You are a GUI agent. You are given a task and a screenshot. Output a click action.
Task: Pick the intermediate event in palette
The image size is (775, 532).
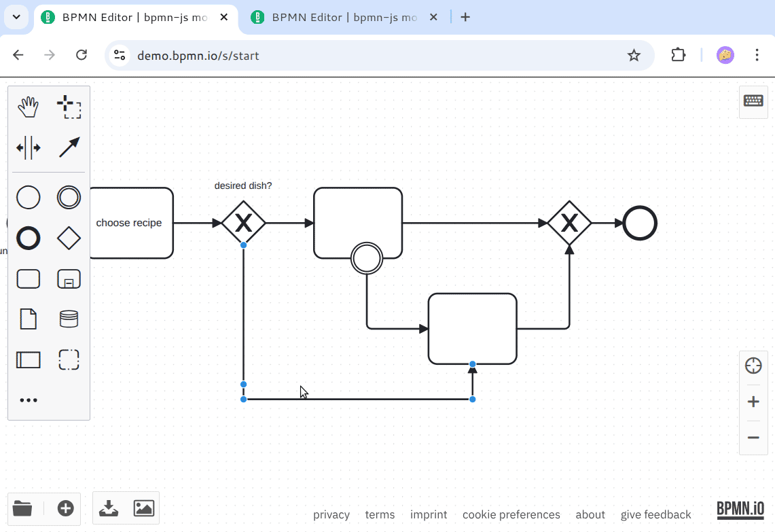pyautogui.click(x=69, y=198)
